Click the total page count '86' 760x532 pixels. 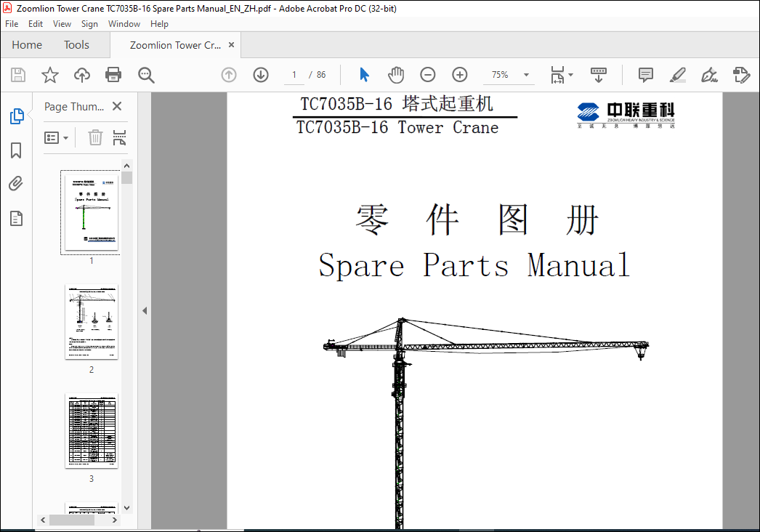click(321, 75)
